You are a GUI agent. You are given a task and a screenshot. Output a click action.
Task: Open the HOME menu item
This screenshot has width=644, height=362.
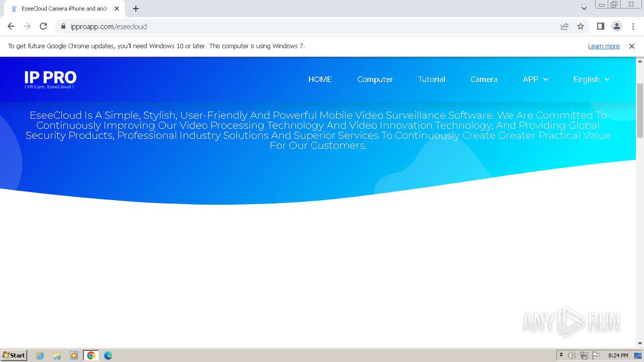[320, 79]
